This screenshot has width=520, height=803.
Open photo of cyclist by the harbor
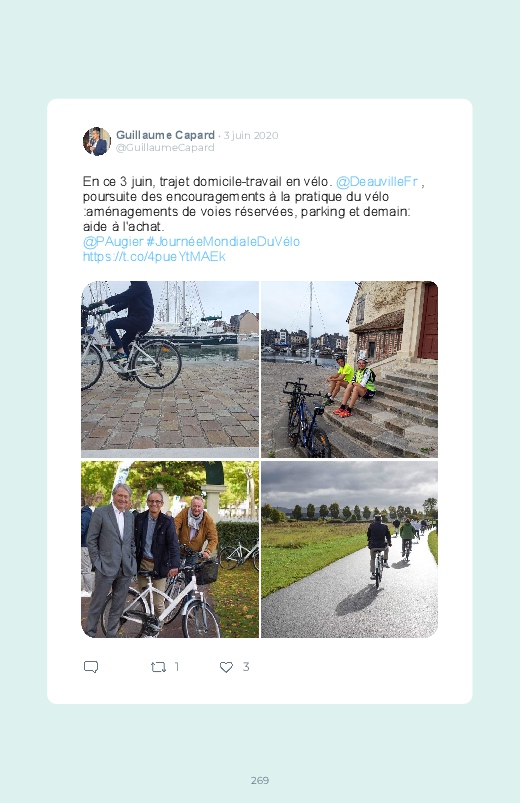point(170,369)
